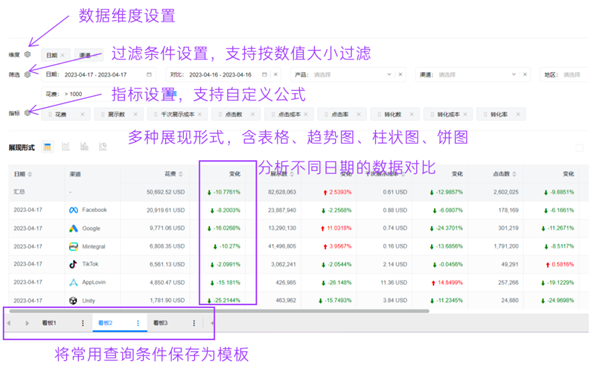Switch to the pie chart view
This screenshot has width=600, height=369.
(x=103, y=147)
